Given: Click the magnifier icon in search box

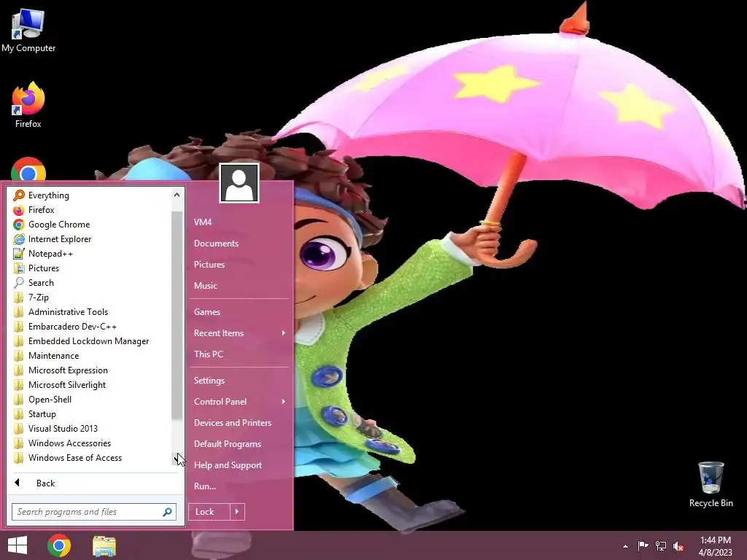Looking at the screenshot, I should pyautogui.click(x=167, y=512).
